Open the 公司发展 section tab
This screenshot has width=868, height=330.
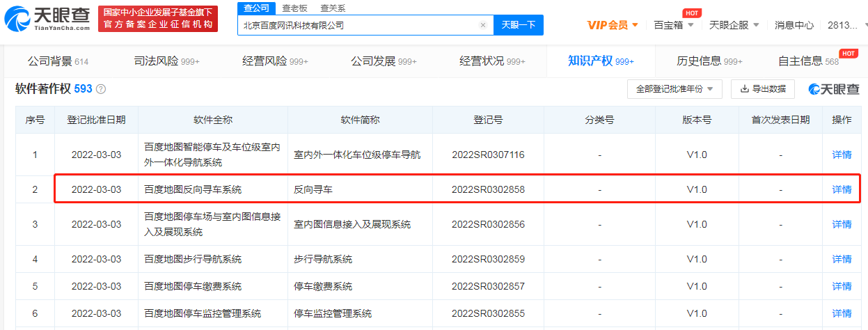tap(384, 61)
